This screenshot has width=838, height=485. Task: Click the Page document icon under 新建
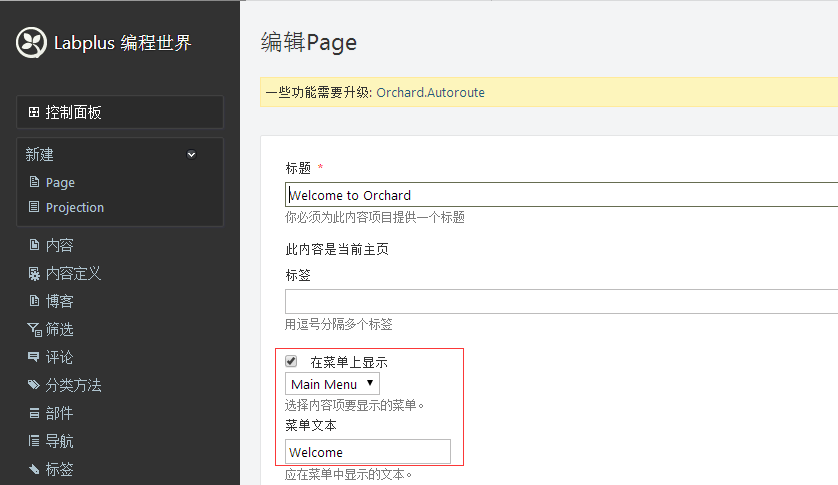click(34, 182)
